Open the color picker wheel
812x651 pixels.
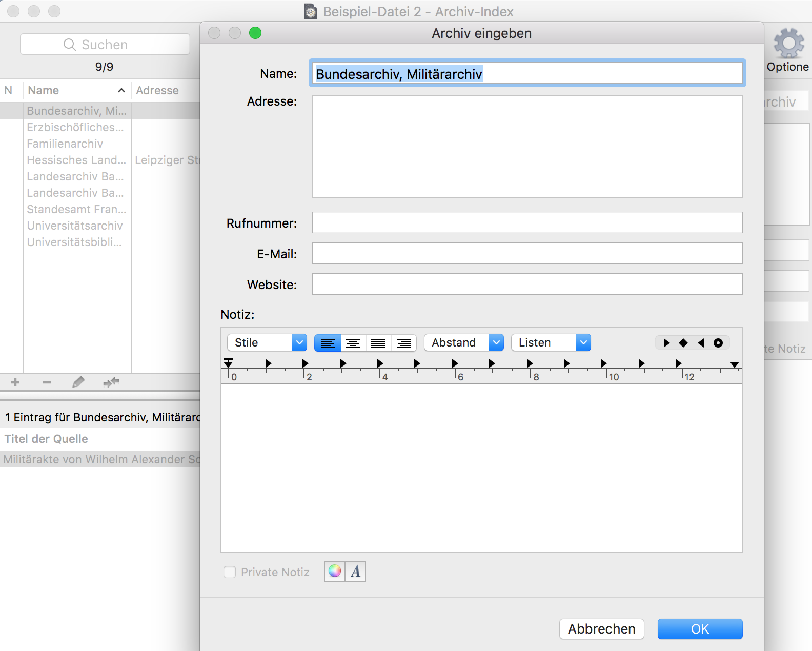(335, 571)
